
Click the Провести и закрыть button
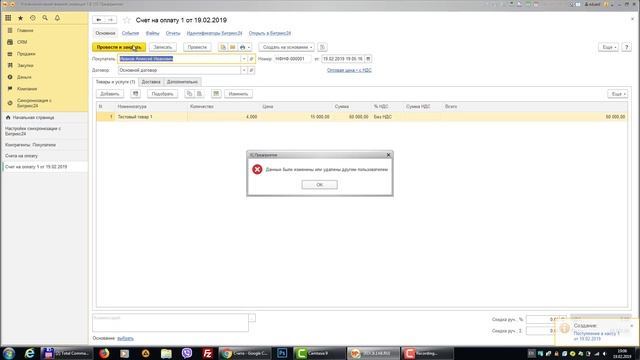click(x=119, y=47)
